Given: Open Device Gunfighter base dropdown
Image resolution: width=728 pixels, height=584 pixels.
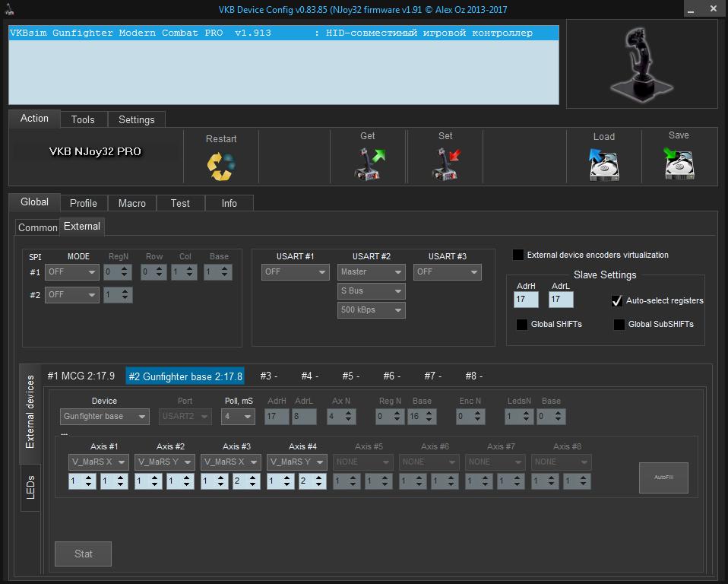Looking at the screenshot, I should (x=104, y=416).
